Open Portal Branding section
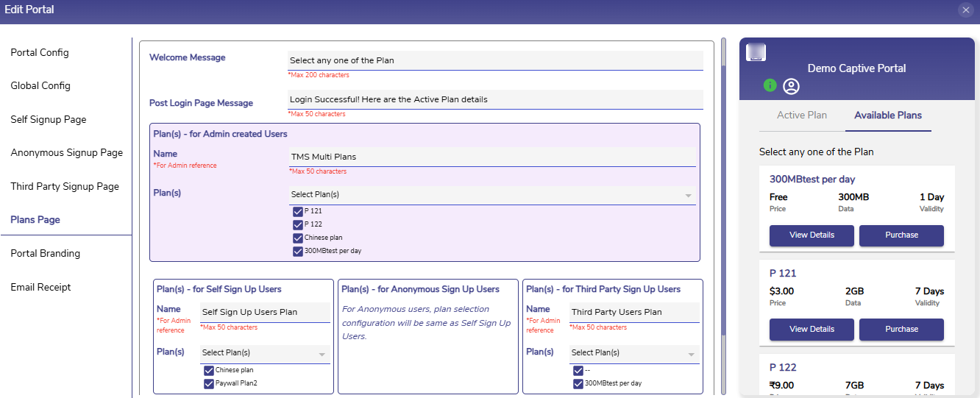 [x=46, y=254]
